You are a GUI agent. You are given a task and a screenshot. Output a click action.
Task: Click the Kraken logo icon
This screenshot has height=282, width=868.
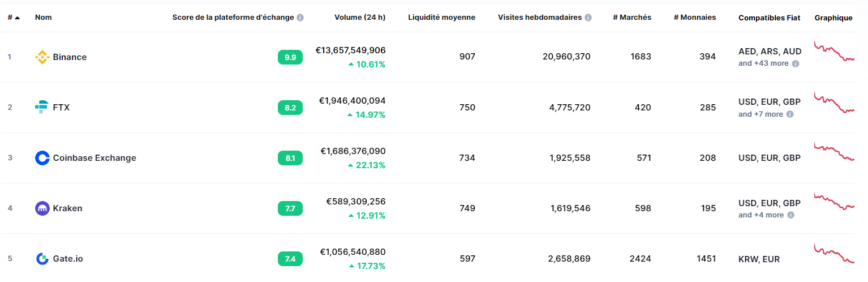[x=42, y=208]
